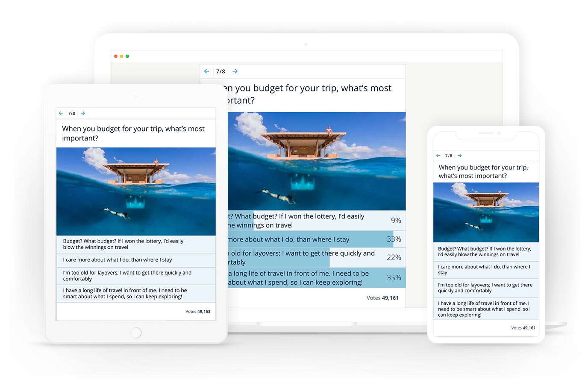Click the 7/8 page counter on the tablet
This screenshot has height=379, width=588.
[72, 114]
